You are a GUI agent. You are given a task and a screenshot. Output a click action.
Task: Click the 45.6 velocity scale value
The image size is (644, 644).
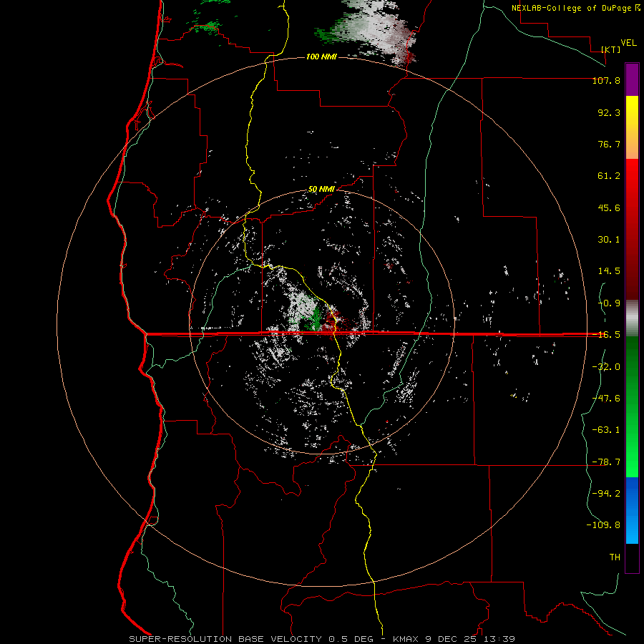(609, 208)
